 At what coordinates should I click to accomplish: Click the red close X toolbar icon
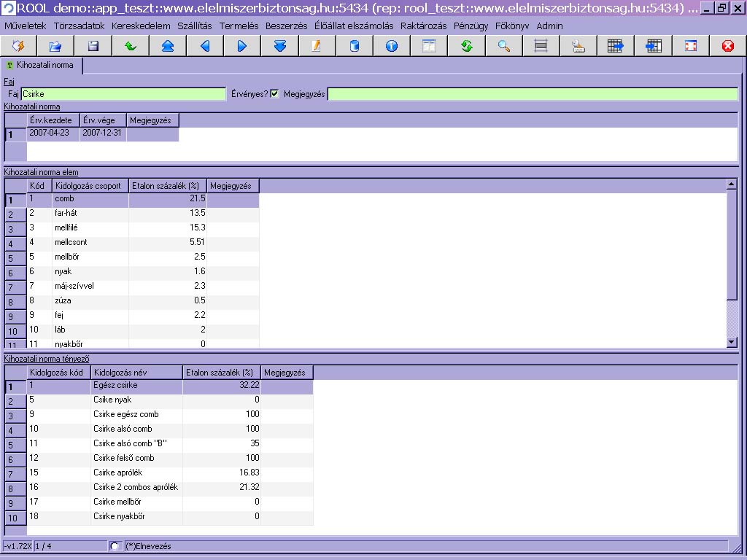coord(727,46)
